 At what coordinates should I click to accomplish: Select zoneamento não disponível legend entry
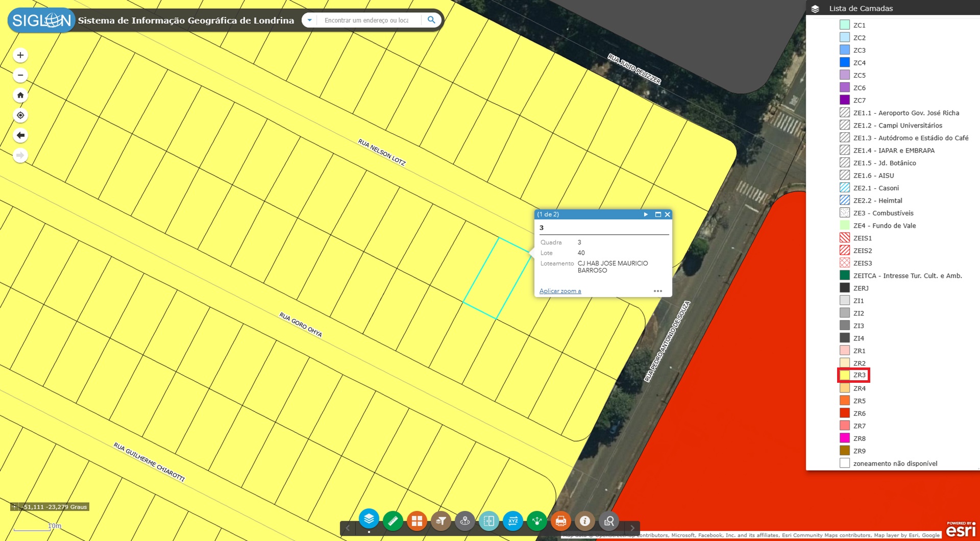point(895,463)
